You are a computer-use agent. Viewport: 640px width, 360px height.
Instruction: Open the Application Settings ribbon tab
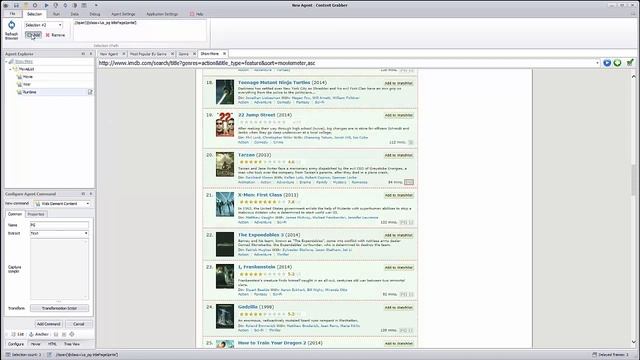coord(162,14)
